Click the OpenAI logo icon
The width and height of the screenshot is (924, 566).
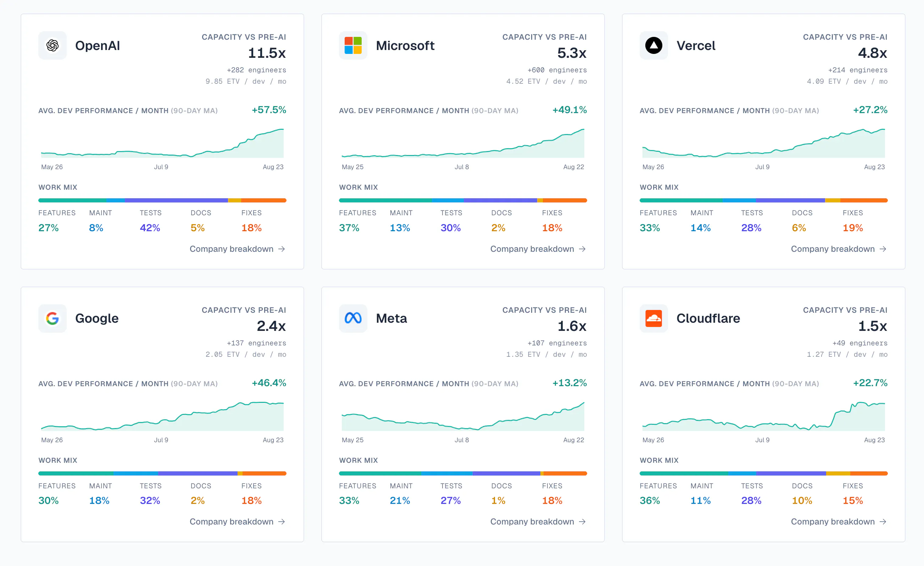(x=52, y=45)
